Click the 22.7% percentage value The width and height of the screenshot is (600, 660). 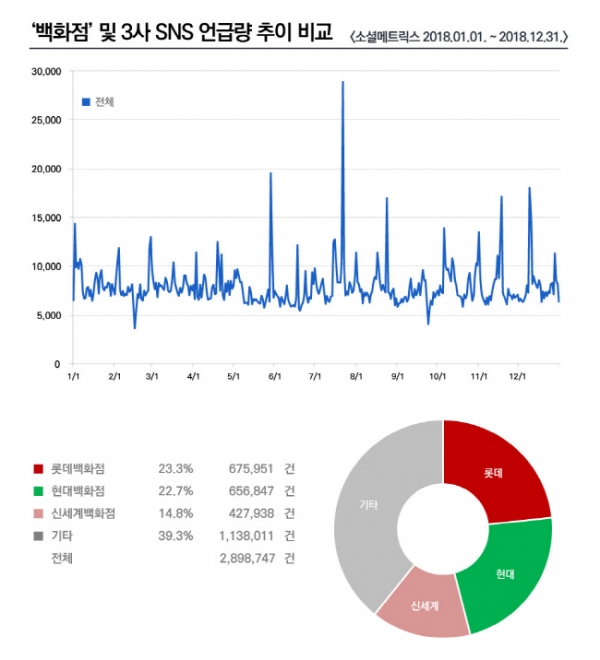[x=176, y=491]
